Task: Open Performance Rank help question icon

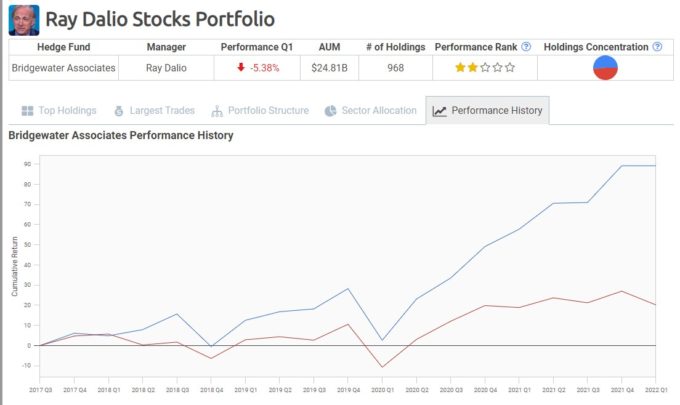Action: 526,47
